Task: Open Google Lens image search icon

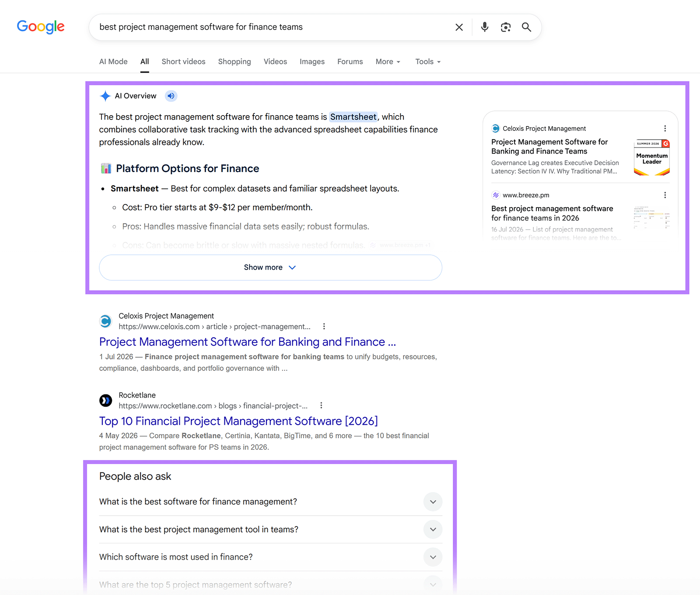Action: (506, 27)
